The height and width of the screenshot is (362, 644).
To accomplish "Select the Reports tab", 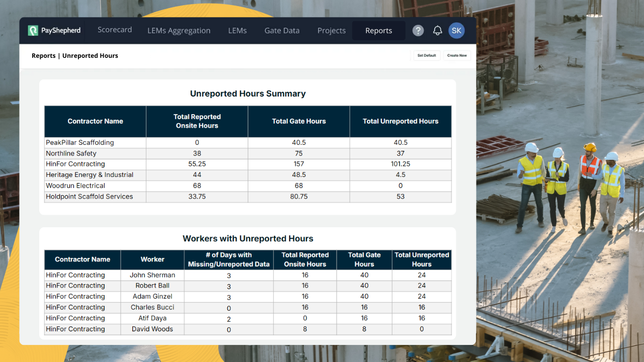I will click(379, 31).
